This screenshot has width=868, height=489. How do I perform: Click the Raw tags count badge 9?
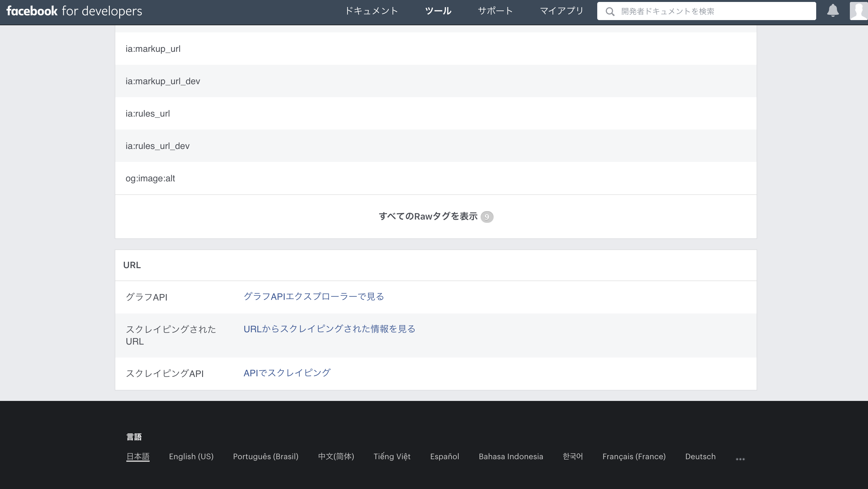pyautogui.click(x=486, y=217)
